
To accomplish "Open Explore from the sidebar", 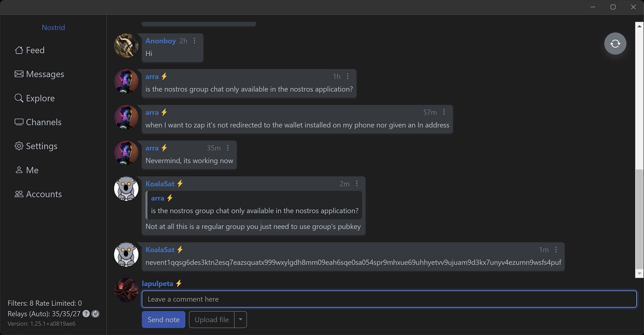I will point(35,98).
